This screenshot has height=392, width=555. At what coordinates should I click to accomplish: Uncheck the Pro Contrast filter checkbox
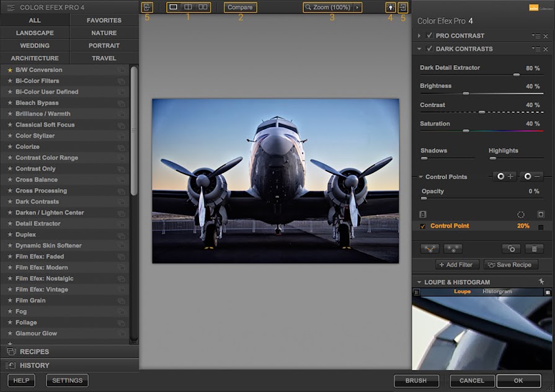pos(430,36)
